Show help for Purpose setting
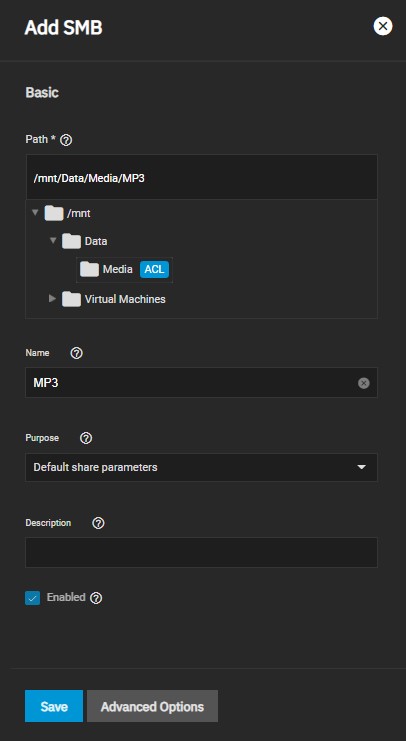This screenshot has width=406, height=741. (x=86, y=438)
